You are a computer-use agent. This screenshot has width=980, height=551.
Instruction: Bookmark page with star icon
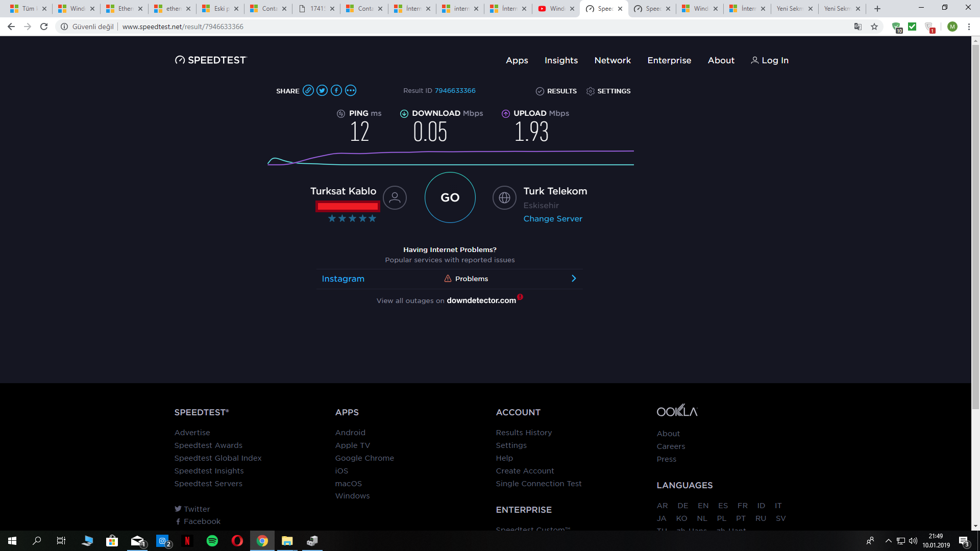pyautogui.click(x=874, y=27)
